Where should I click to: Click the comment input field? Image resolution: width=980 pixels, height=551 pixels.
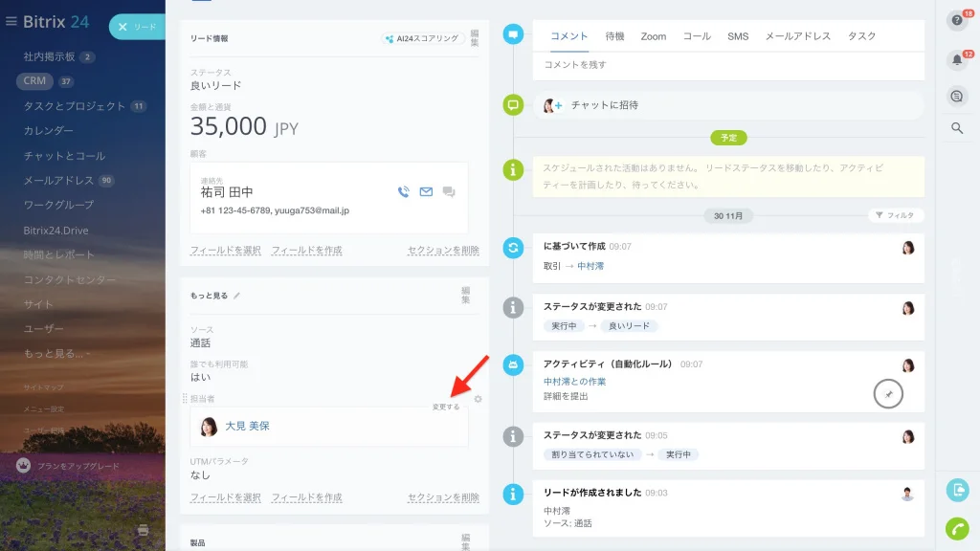point(728,65)
